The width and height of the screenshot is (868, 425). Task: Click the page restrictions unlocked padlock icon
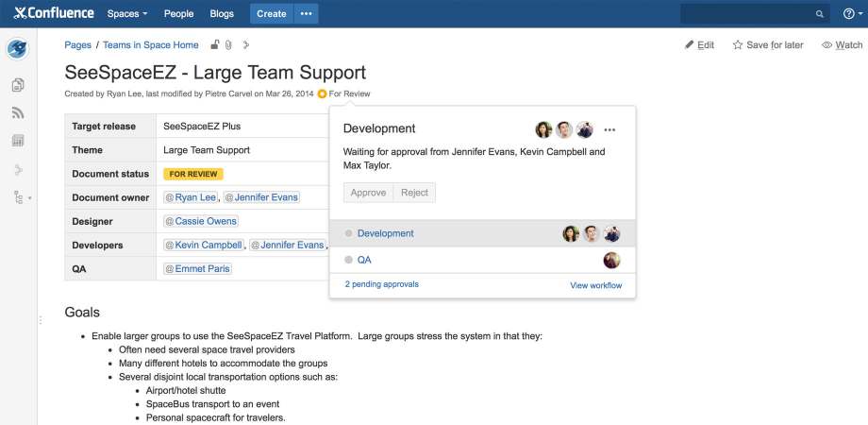pos(215,44)
